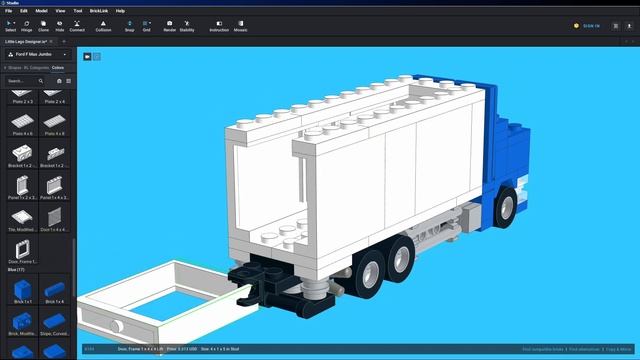Select the blue Brick, Modified part
The width and height of the screenshot is (640, 360).
pyautogui.click(x=22, y=322)
